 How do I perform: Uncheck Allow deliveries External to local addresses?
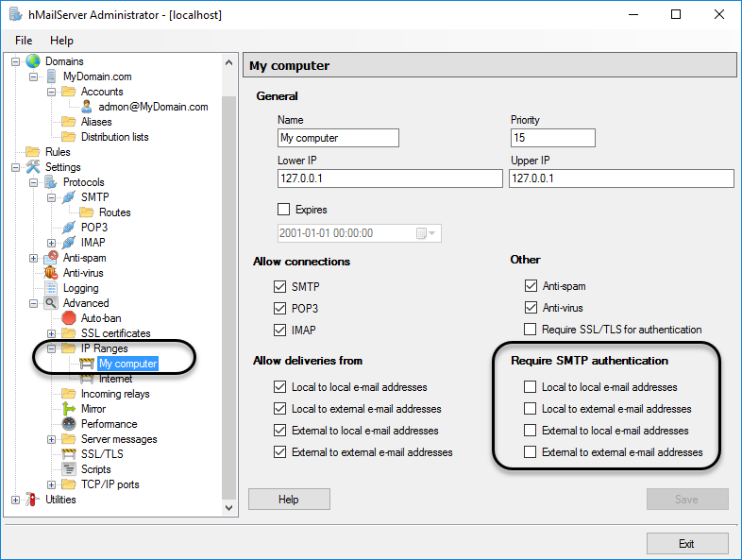click(x=279, y=431)
